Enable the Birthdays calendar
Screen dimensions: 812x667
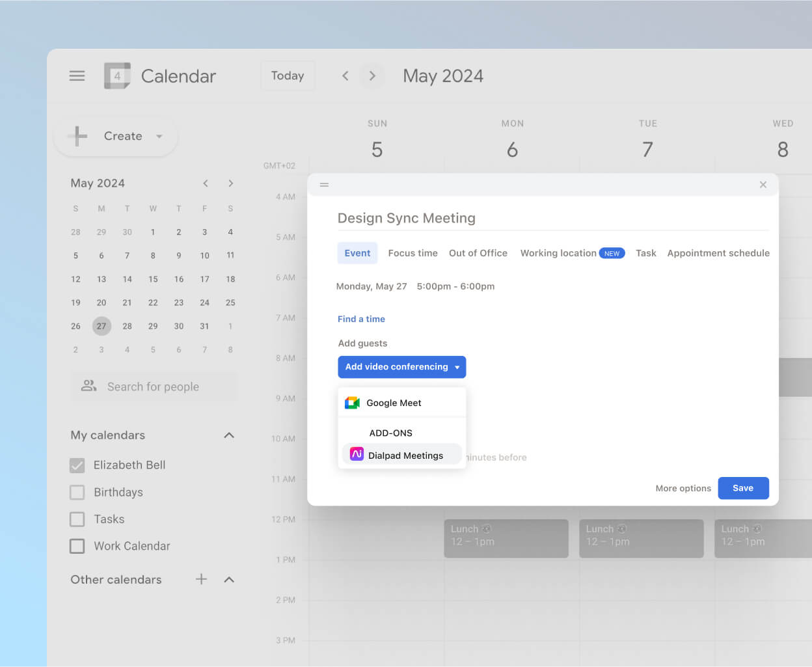click(76, 492)
